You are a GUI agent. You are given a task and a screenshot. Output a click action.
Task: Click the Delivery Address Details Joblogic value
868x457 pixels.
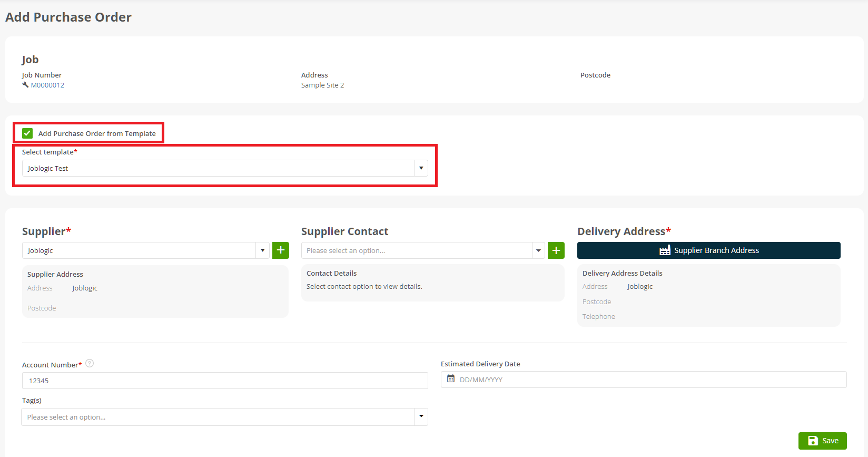click(x=640, y=286)
